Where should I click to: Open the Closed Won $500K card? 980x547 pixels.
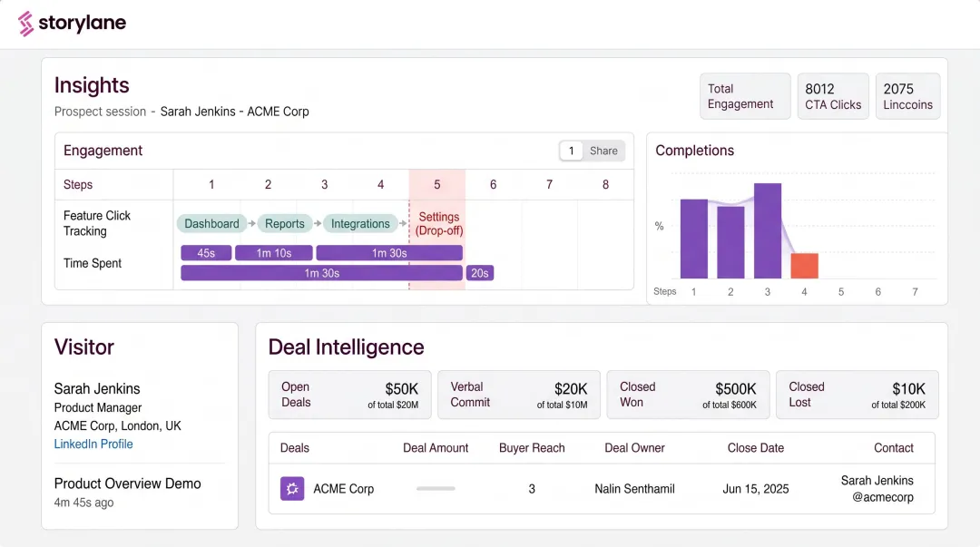[x=688, y=395]
